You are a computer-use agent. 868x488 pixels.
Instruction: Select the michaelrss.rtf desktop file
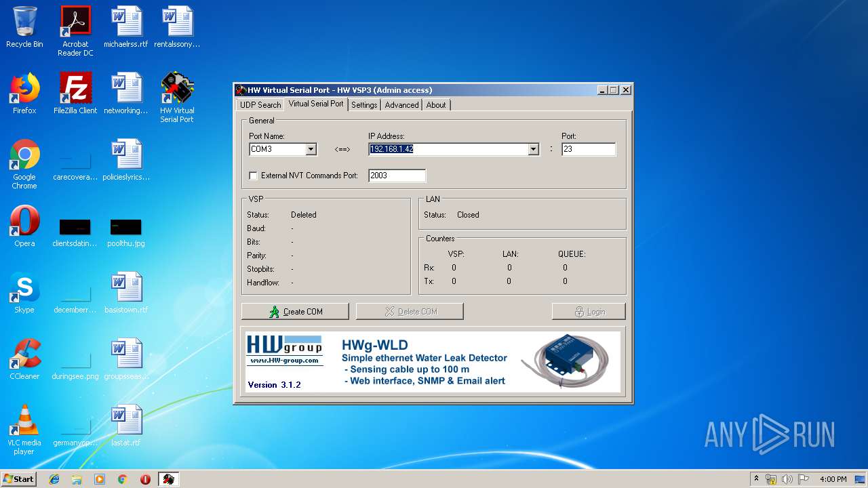click(x=126, y=27)
